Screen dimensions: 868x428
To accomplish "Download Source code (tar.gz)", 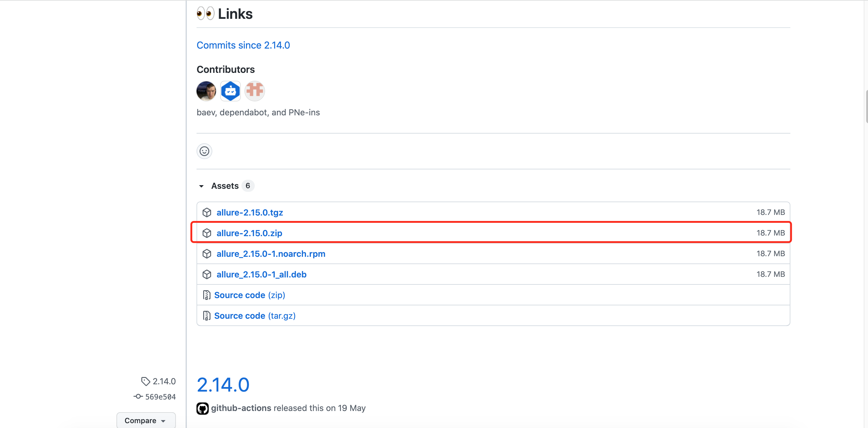I will click(255, 316).
